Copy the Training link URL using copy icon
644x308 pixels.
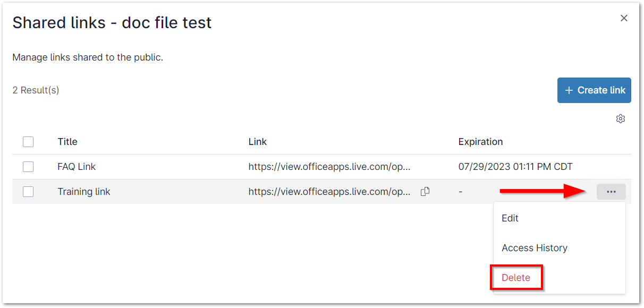425,191
